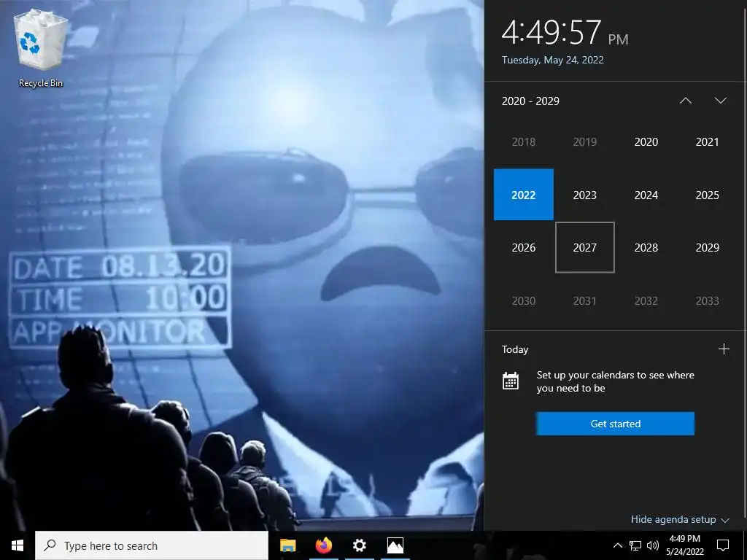
Task: Show hidden system tray icons
Action: (617, 545)
